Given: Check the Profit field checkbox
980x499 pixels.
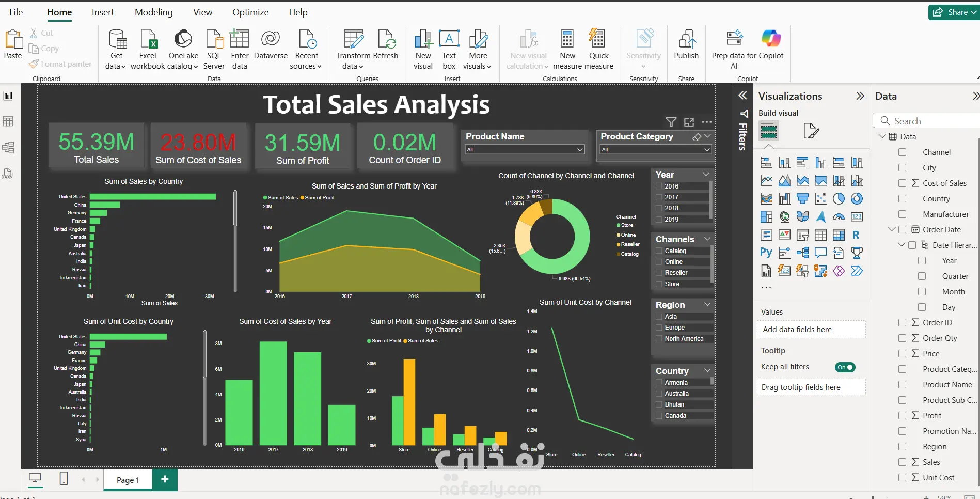Looking at the screenshot, I should point(902,416).
